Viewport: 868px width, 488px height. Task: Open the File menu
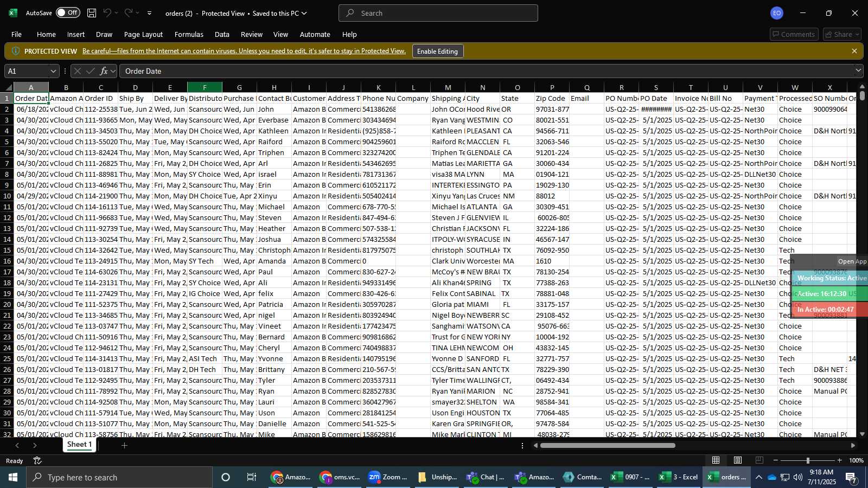17,34
